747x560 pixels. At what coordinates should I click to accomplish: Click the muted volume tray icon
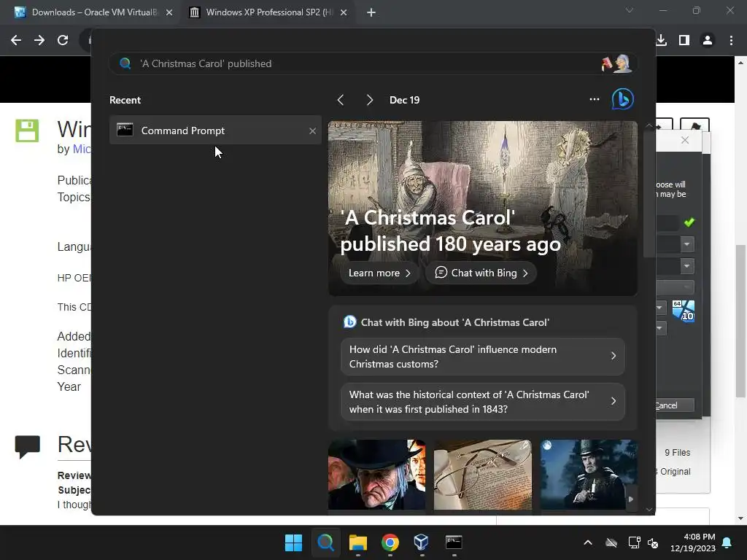pyautogui.click(x=653, y=542)
